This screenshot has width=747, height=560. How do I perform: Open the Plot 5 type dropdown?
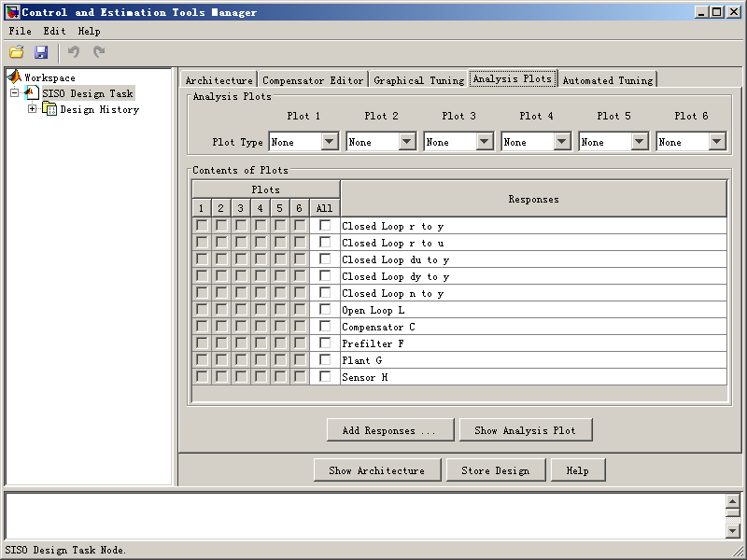(640, 142)
